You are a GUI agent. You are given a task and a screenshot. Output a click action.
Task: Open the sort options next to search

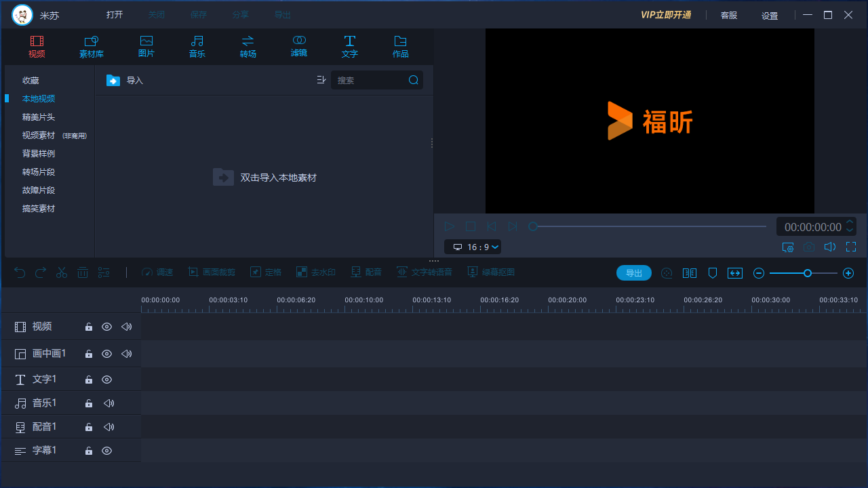(321, 79)
